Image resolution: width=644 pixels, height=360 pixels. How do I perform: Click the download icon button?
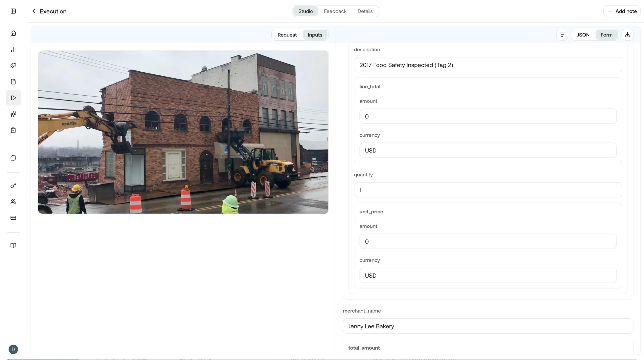627,35
